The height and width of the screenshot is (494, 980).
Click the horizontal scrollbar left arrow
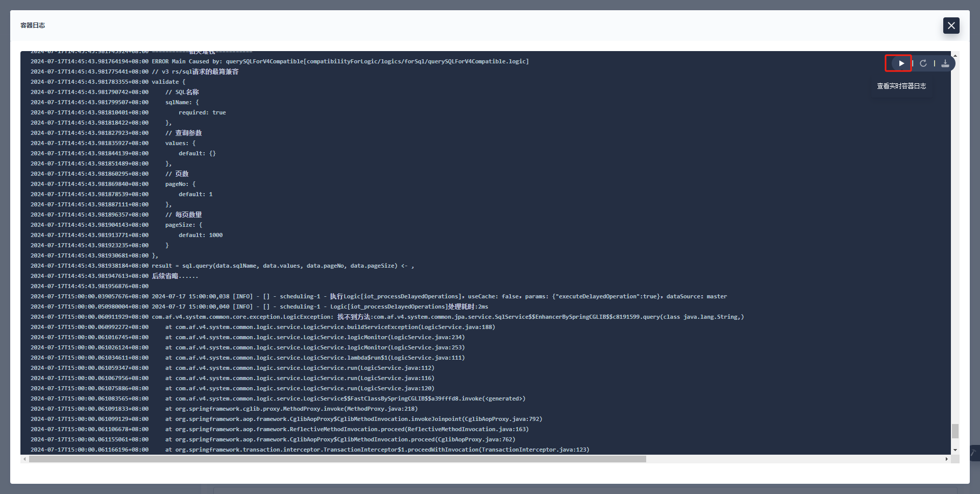point(24,459)
